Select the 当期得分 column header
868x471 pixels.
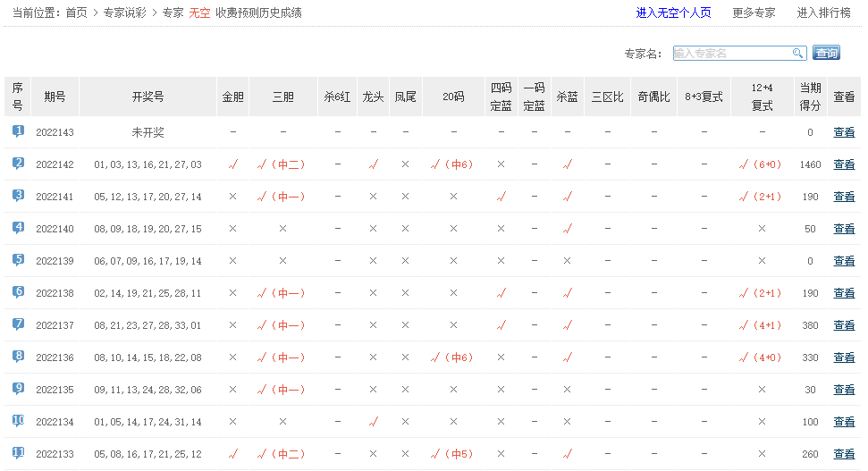810,97
